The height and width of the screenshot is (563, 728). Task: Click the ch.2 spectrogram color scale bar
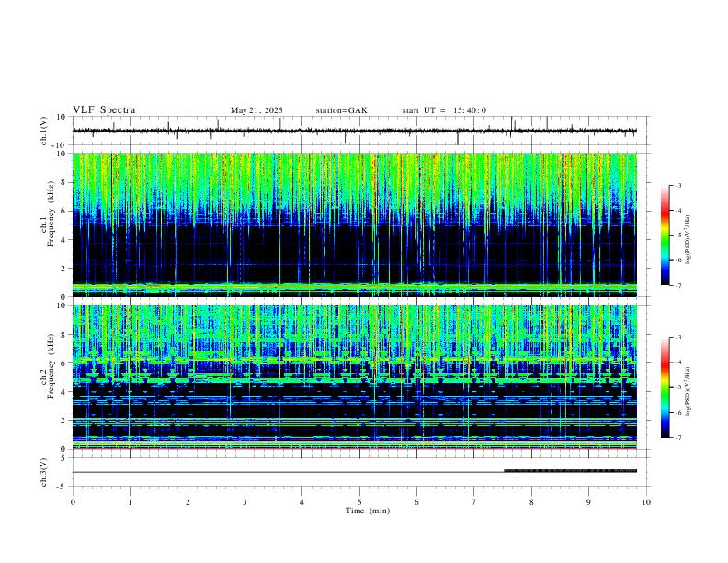pos(665,387)
